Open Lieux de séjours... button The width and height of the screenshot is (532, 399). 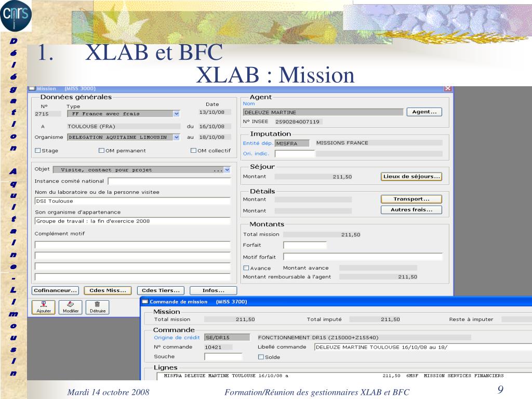point(411,177)
